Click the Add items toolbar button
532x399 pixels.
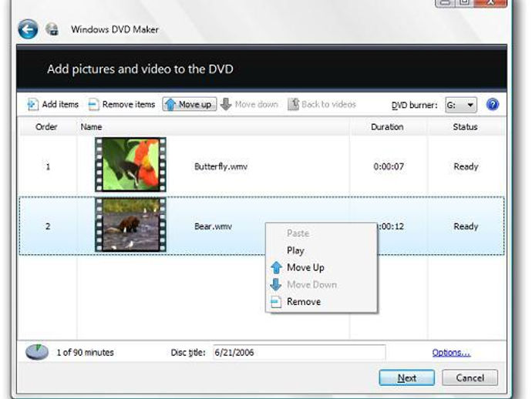click(x=52, y=105)
